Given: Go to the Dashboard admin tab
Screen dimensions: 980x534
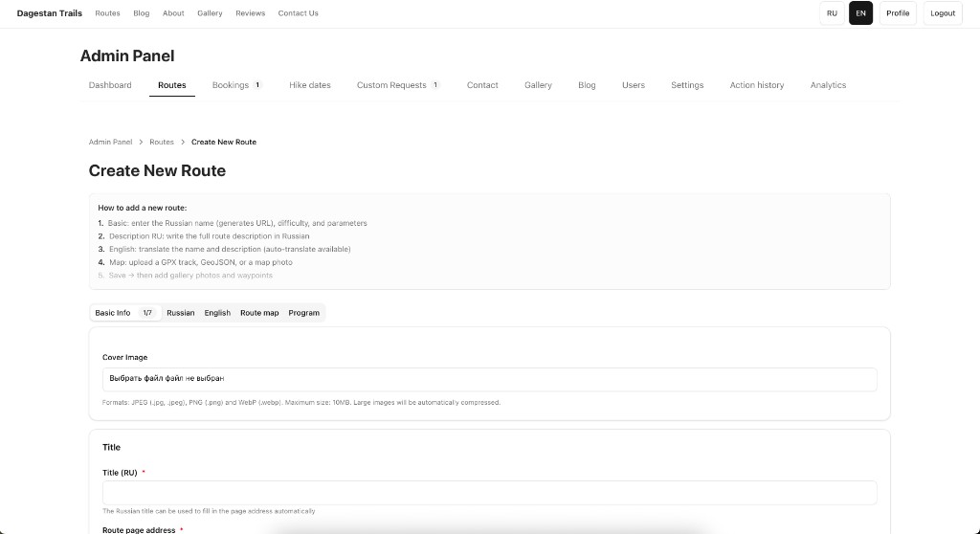Looking at the screenshot, I should tap(110, 85).
